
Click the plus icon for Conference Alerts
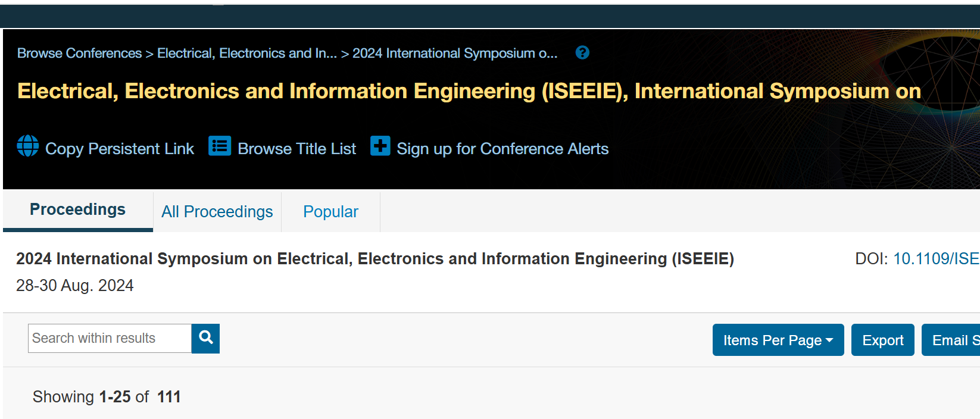380,146
